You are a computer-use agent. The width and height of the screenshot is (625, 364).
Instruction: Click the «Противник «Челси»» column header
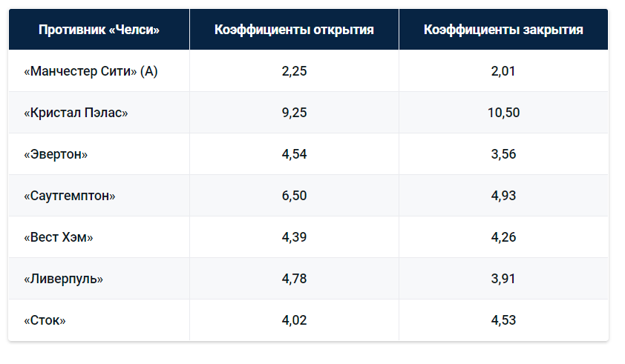[99, 30]
